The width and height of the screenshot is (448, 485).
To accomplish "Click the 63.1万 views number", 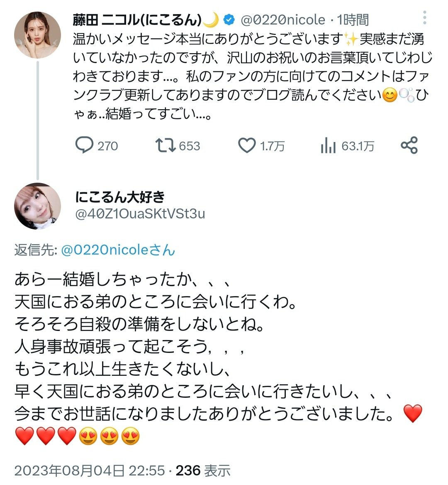I will click(358, 146).
